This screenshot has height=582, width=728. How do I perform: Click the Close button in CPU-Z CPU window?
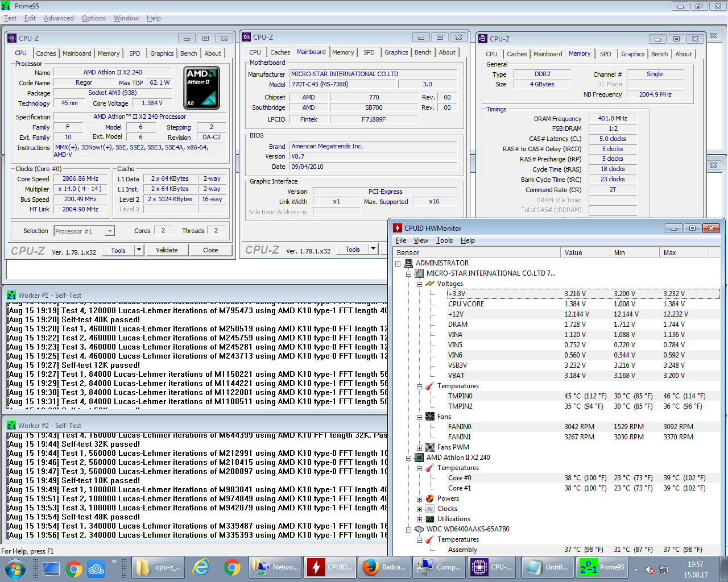(210, 250)
